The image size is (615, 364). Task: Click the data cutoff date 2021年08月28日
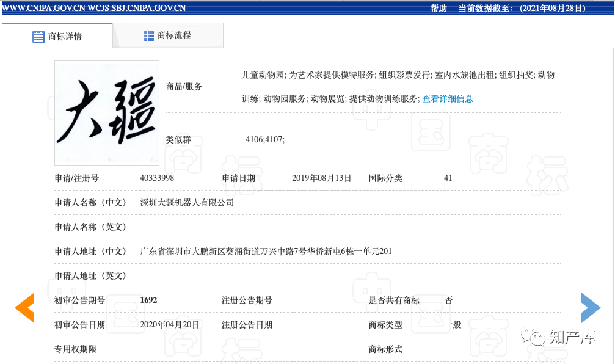pyautogui.click(x=552, y=8)
